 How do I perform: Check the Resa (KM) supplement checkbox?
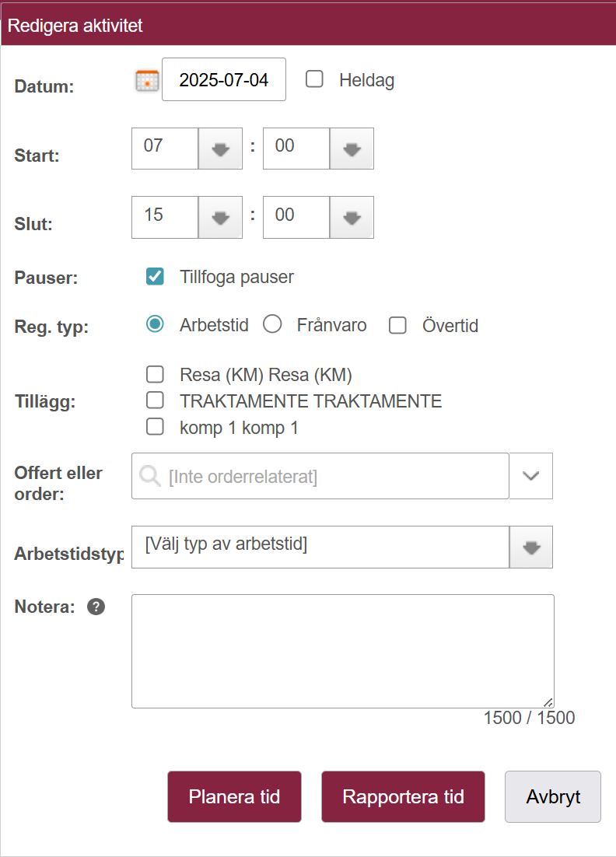point(156,374)
